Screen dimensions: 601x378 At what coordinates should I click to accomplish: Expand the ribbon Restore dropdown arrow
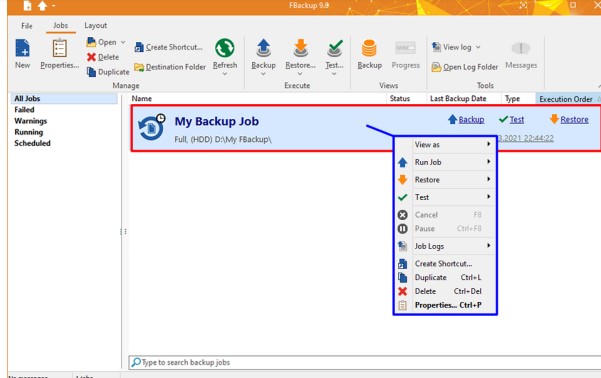[300, 74]
